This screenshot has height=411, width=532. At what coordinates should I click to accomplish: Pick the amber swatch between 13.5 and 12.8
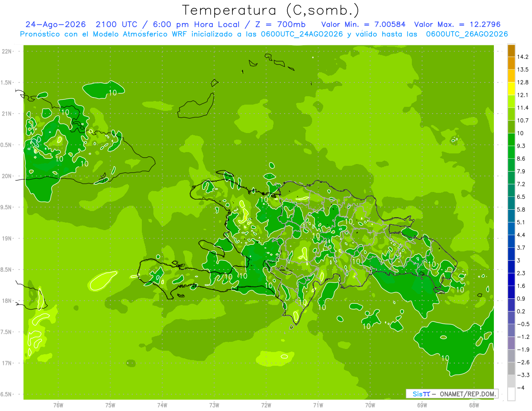[511, 76]
